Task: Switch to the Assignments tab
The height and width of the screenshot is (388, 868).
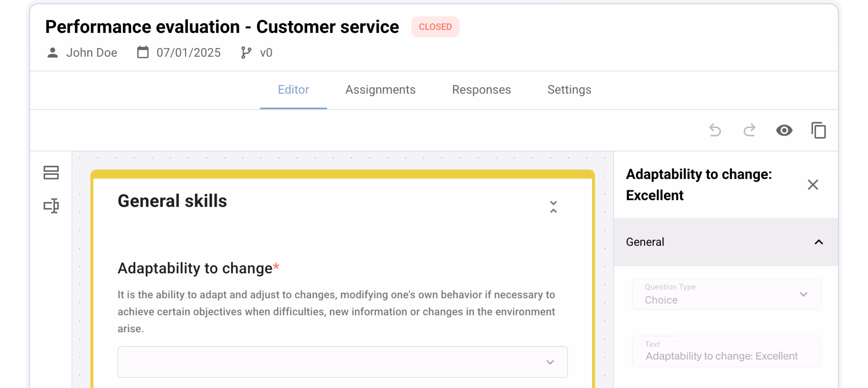Action: coord(380,90)
